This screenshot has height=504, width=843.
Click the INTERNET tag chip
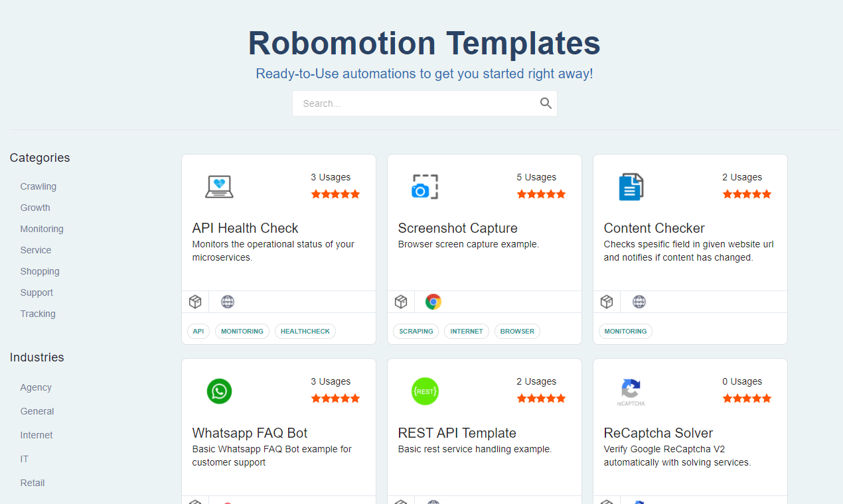coord(467,331)
